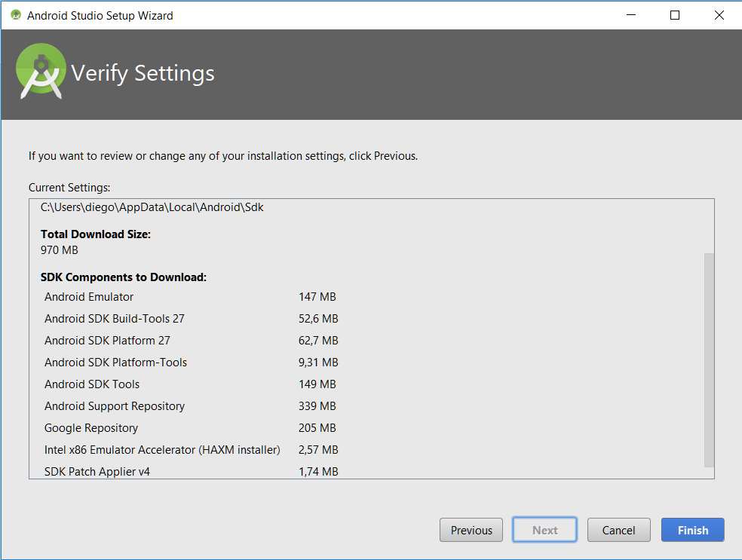Select the Android SDK Build-Tools 27 row
This screenshot has width=742, height=560.
(192, 318)
